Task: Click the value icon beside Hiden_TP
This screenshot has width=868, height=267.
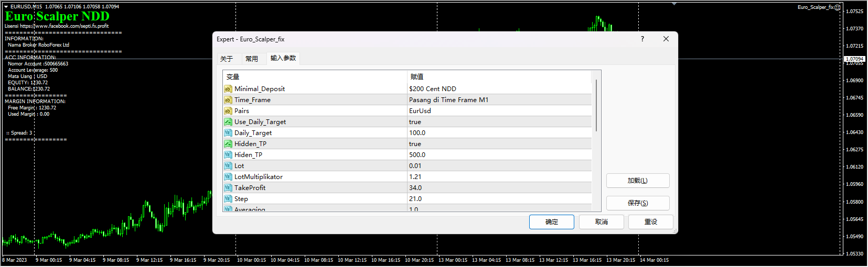Action: [228, 155]
